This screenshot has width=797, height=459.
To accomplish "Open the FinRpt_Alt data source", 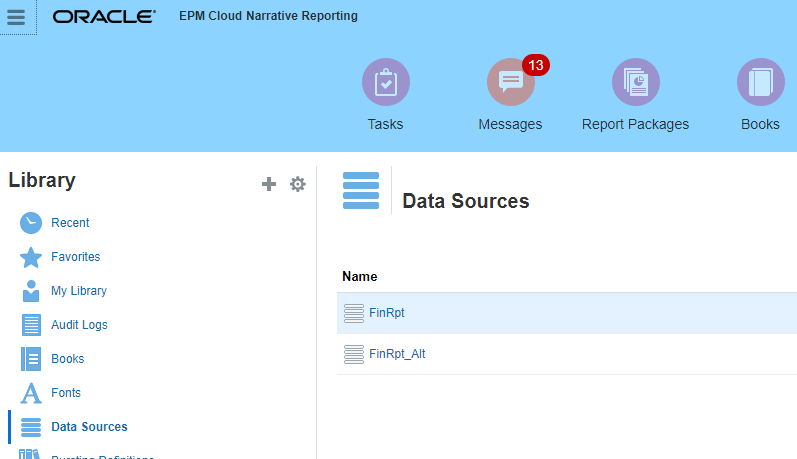I will (397, 354).
